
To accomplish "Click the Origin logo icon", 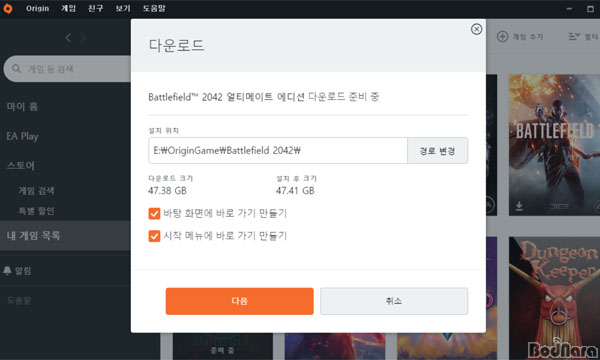I will [8, 8].
